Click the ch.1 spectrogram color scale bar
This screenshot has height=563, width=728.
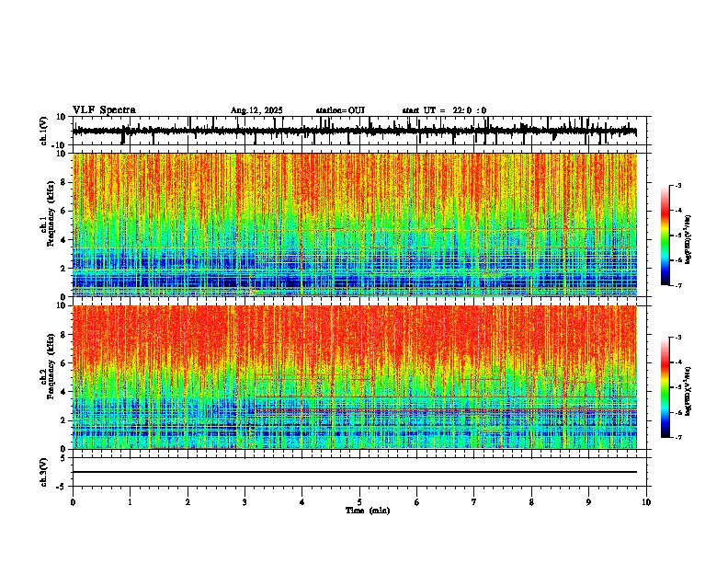coord(665,236)
